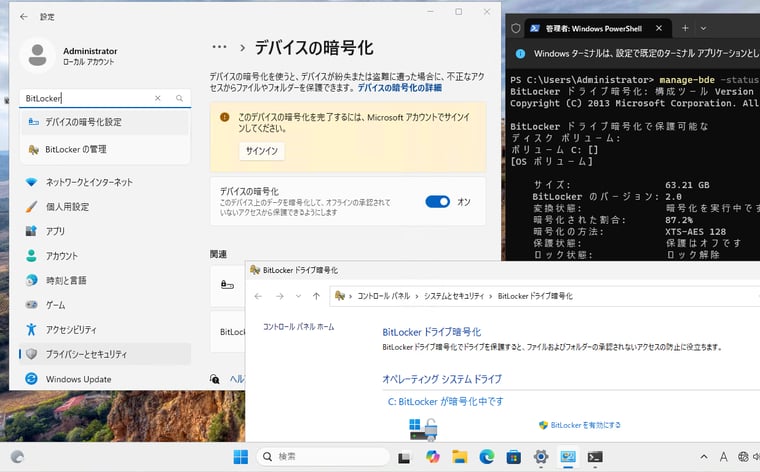Click the IME A indicator in tray
The image size is (760, 472).
pyautogui.click(x=723, y=456)
